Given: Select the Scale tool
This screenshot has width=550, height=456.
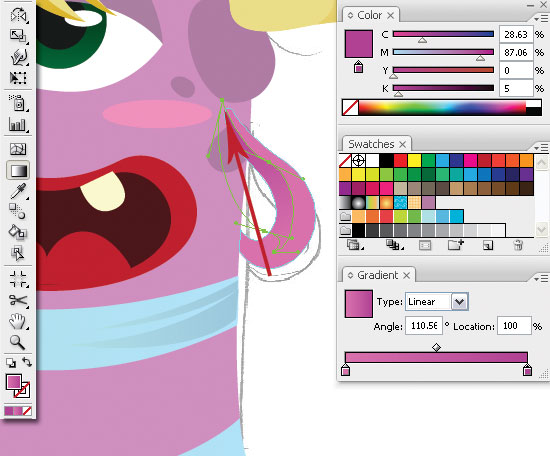Looking at the screenshot, I should coord(18,35).
